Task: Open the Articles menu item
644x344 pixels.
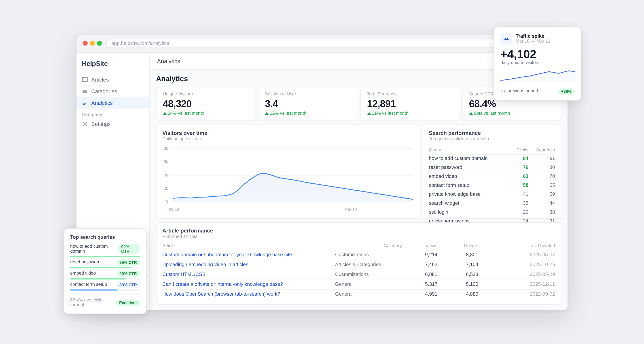Action: [x=100, y=80]
